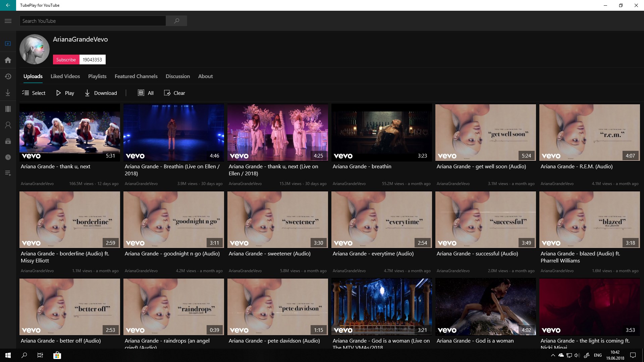Screen dimensions: 644x362
Task: Click the pink Subscribe button
Action: point(66,60)
